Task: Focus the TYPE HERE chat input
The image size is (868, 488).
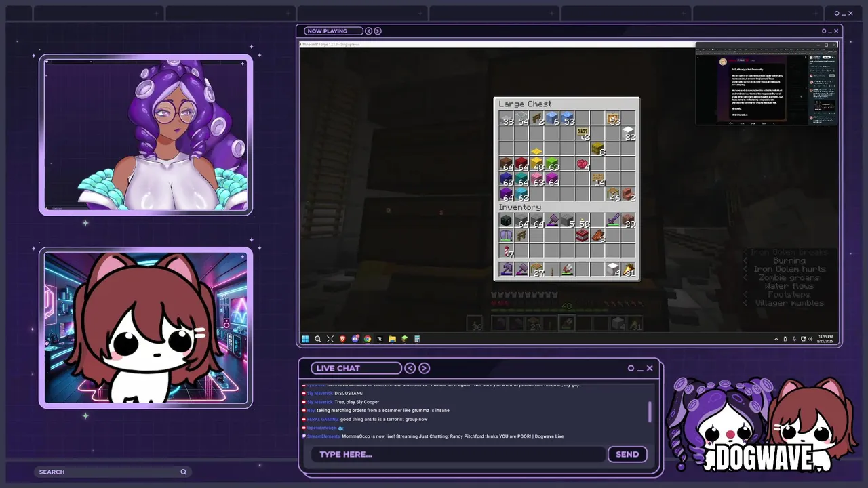Action: (x=458, y=454)
